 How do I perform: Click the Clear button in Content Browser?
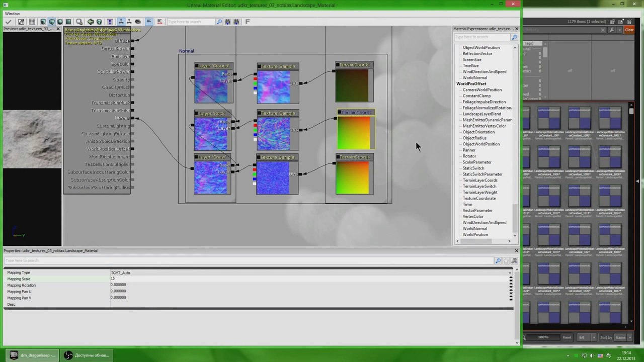tap(629, 30)
